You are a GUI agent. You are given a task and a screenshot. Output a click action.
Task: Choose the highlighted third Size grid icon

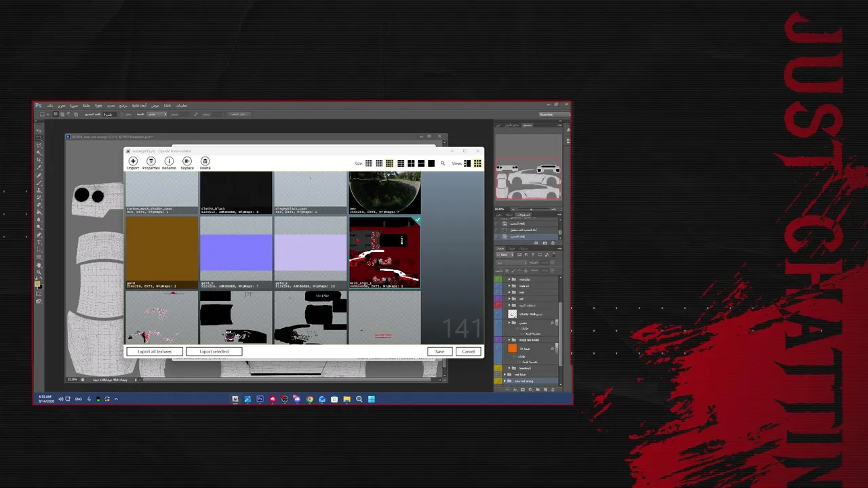coord(389,163)
